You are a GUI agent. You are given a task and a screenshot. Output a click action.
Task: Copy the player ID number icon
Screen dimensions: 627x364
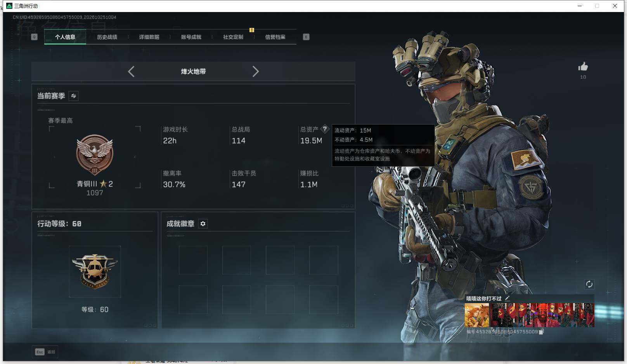coord(541,332)
